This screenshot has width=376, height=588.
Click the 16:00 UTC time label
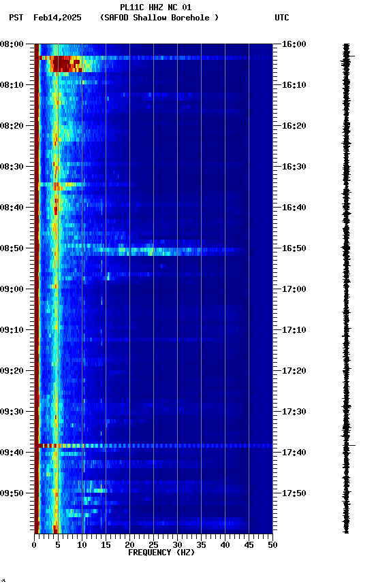tap(294, 44)
